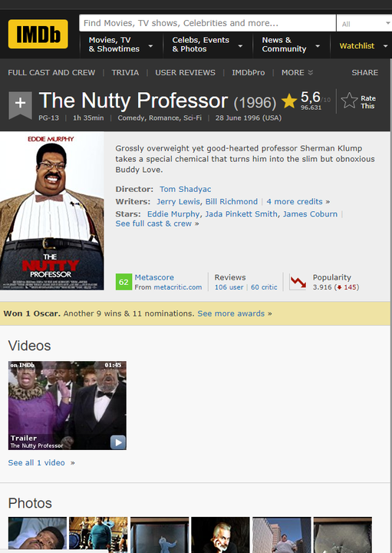
Task: Click the director link Tom Shadyac
Action: coord(185,189)
